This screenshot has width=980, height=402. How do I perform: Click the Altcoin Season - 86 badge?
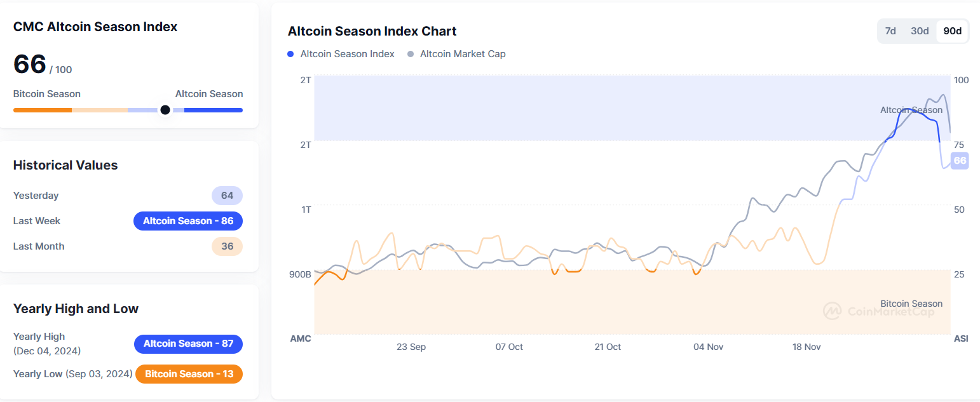pos(188,221)
